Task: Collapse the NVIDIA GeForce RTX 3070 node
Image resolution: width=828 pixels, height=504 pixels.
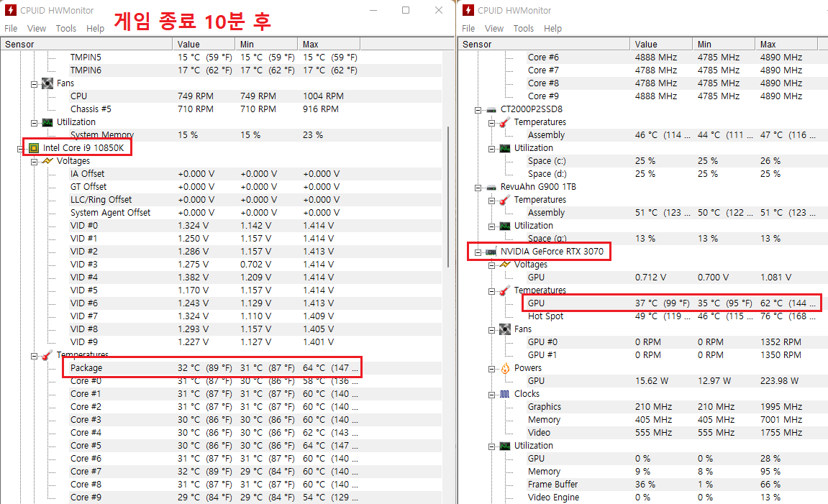Action: pyautogui.click(x=478, y=252)
